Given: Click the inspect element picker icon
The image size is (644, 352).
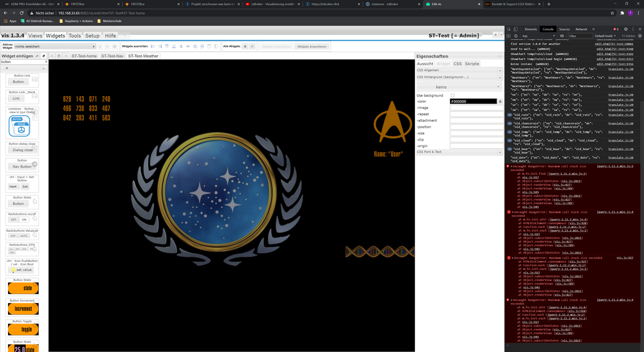Looking at the screenshot, I should pyautogui.click(x=509, y=29).
